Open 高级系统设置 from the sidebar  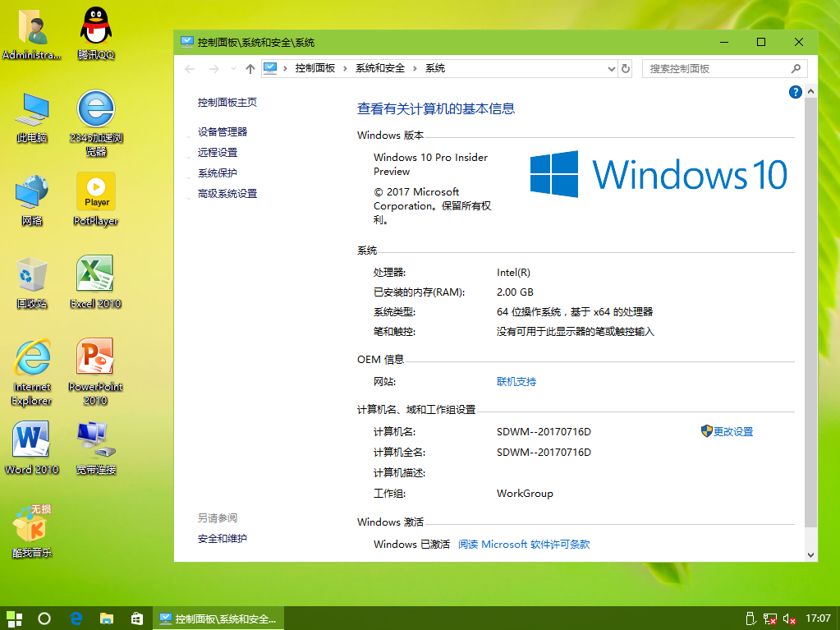tap(227, 193)
